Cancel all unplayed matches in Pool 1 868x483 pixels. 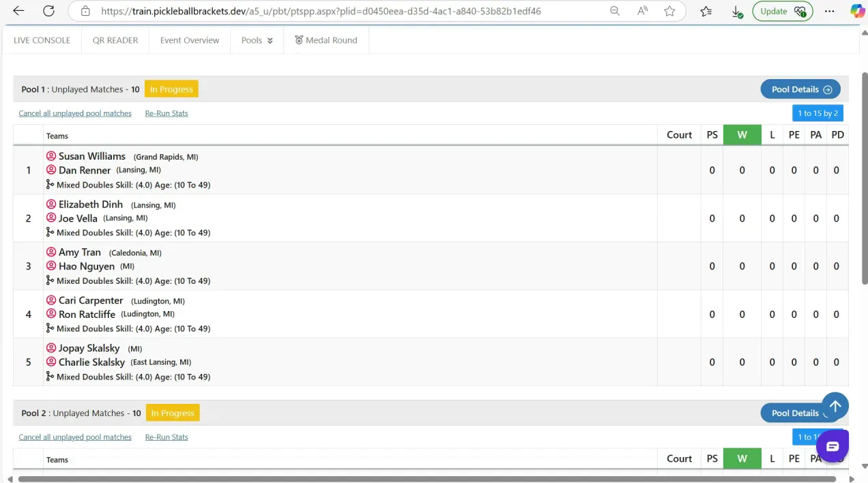(x=75, y=113)
